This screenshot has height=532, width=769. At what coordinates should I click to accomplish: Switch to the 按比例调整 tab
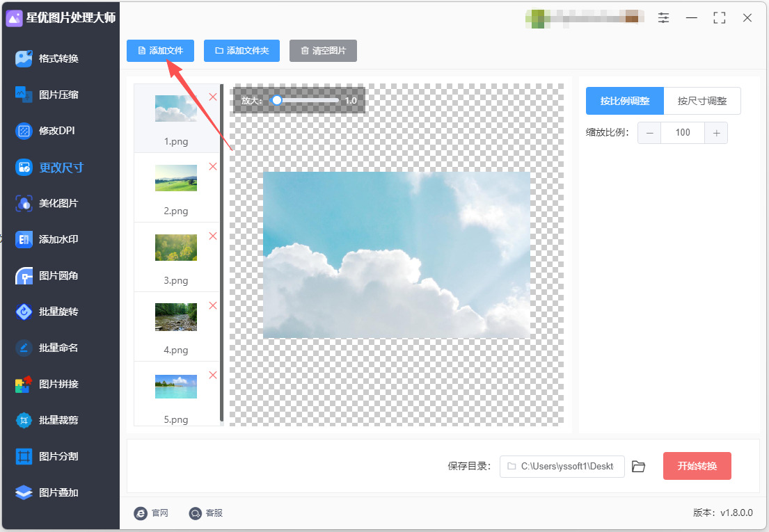point(625,101)
